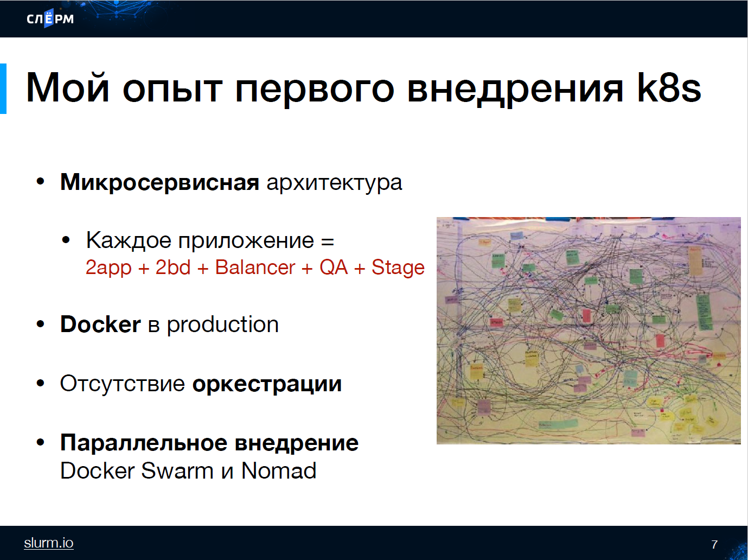Click the slide number 7
The height and width of the screenshot is (560, 748).
[714, 544]
